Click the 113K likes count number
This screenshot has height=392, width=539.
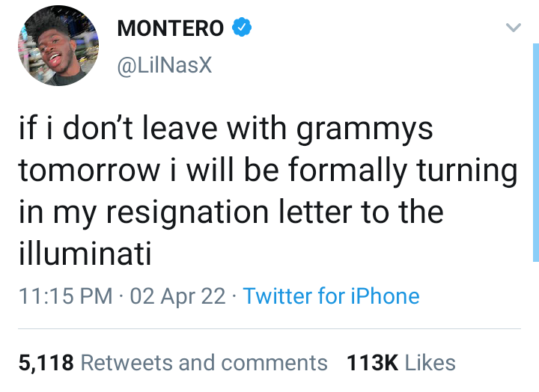[373, 363]
